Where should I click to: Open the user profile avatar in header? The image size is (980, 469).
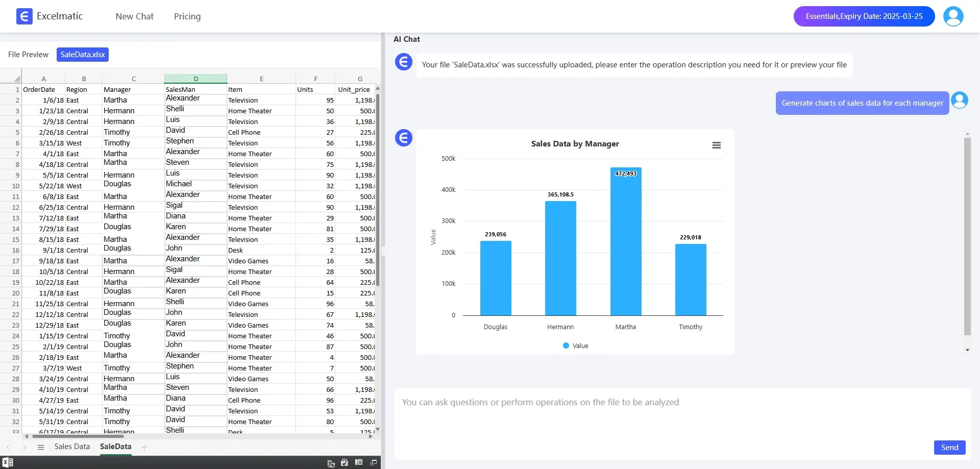(x=953, y=16)
